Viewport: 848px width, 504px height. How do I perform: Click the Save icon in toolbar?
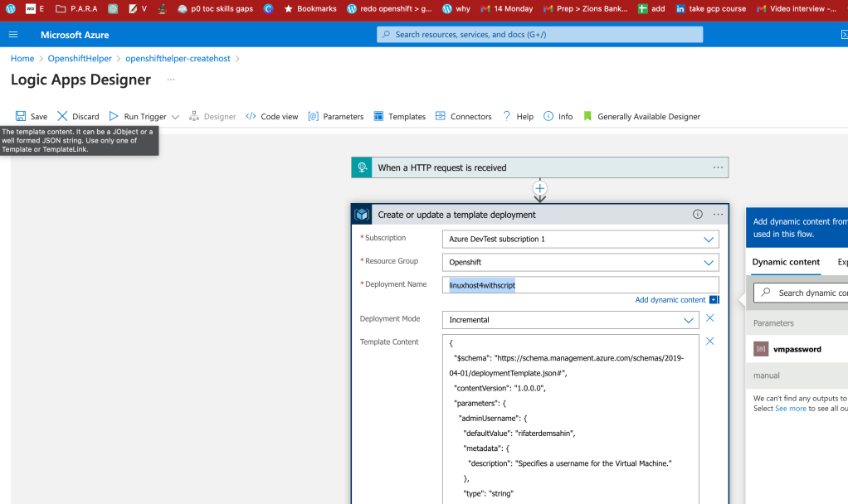click(21, 116)
